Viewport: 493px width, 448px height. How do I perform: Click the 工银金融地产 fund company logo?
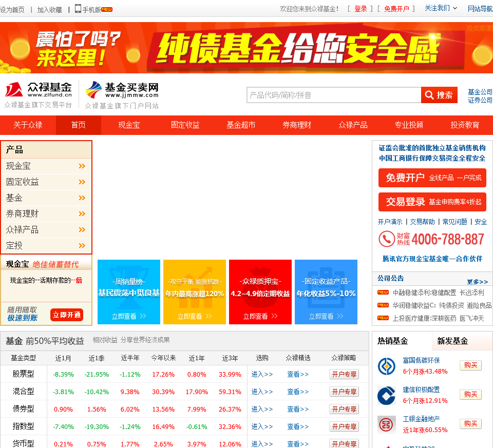click(x=386, y=425)
